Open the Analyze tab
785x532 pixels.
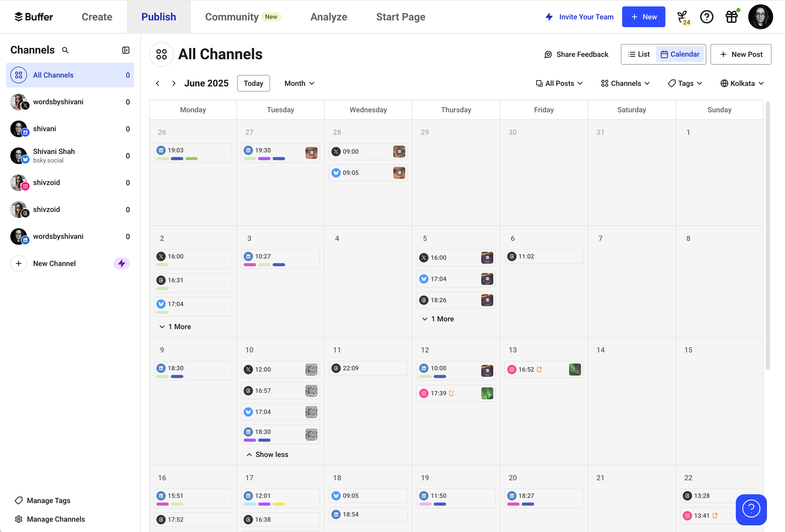329,17
